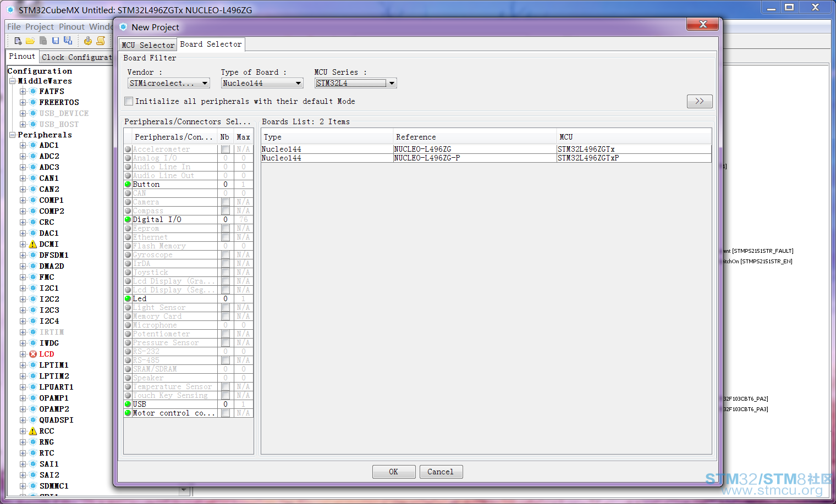Click the green status dot for USB
The image size is (836, 504).
(x=128, y=405)
